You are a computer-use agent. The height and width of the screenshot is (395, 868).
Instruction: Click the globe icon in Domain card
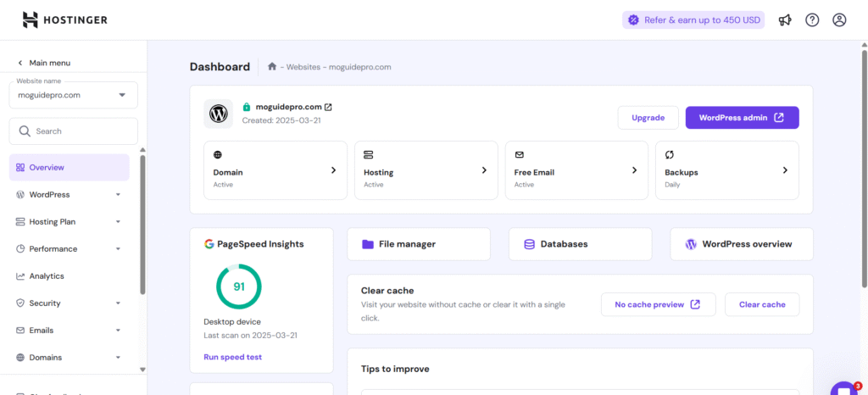click(218, 155)
